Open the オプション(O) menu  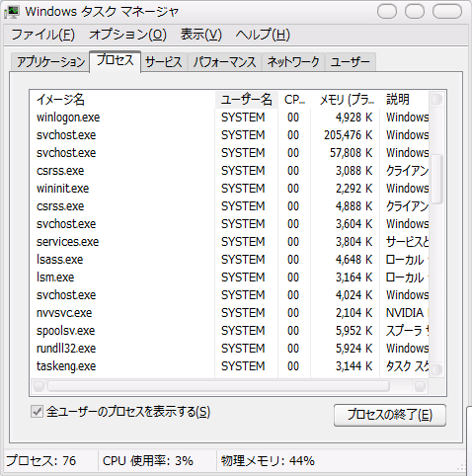click(x=127, y=35)
